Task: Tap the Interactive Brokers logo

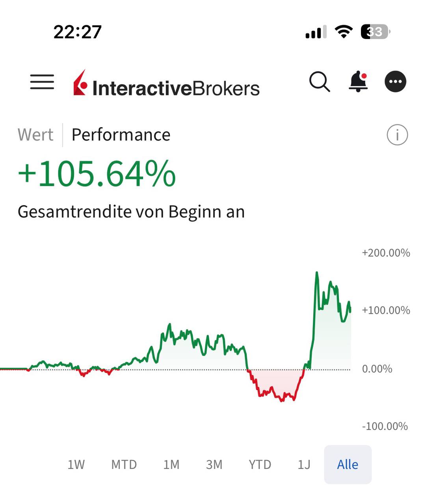Action: click(166, 83)
